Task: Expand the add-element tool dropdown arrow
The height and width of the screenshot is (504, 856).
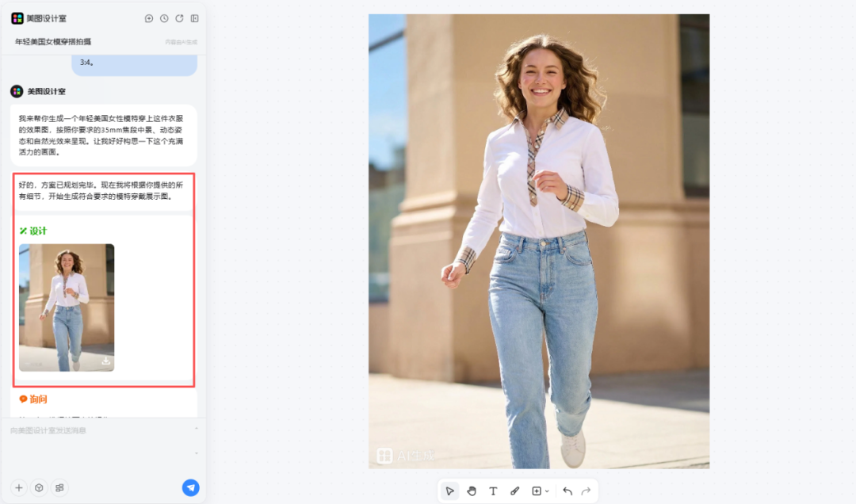Action: (x=547, y=492)
